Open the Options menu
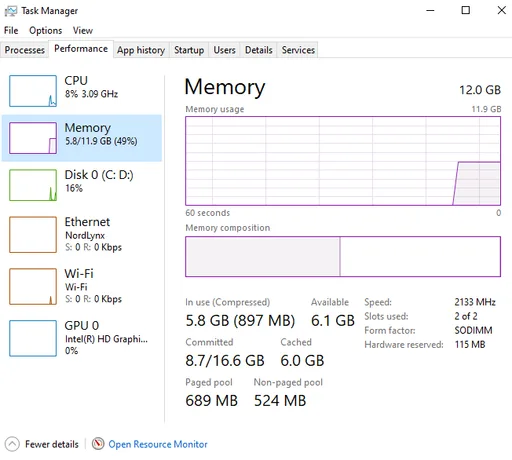Image resolution: width=512 pixels, height=460 pixels. pyautogui.click(x=45, y=30)
